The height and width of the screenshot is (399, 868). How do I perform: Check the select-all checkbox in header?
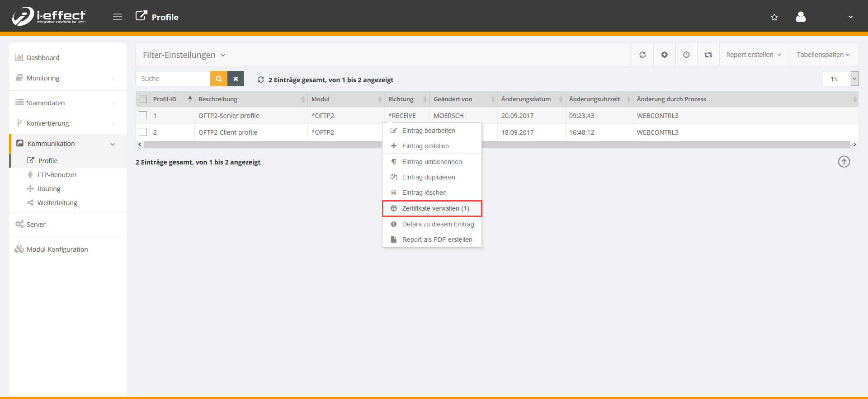tap(143, 99)
